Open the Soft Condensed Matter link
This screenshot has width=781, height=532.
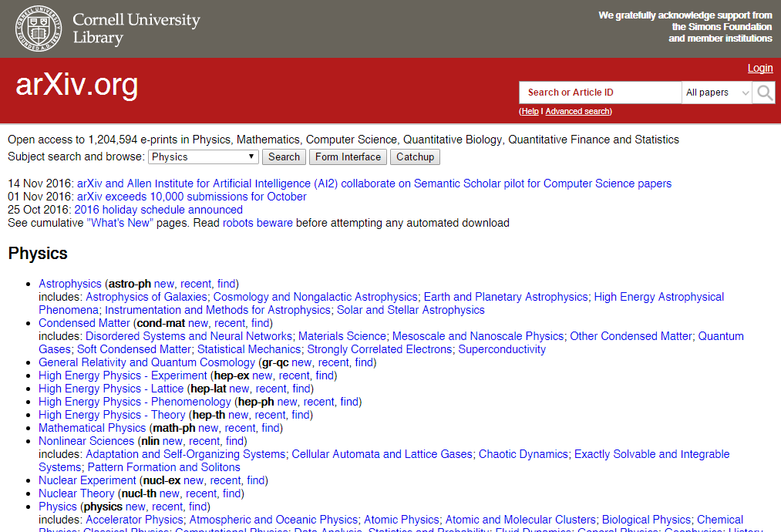pyautogui.click(x=134, y=349)
